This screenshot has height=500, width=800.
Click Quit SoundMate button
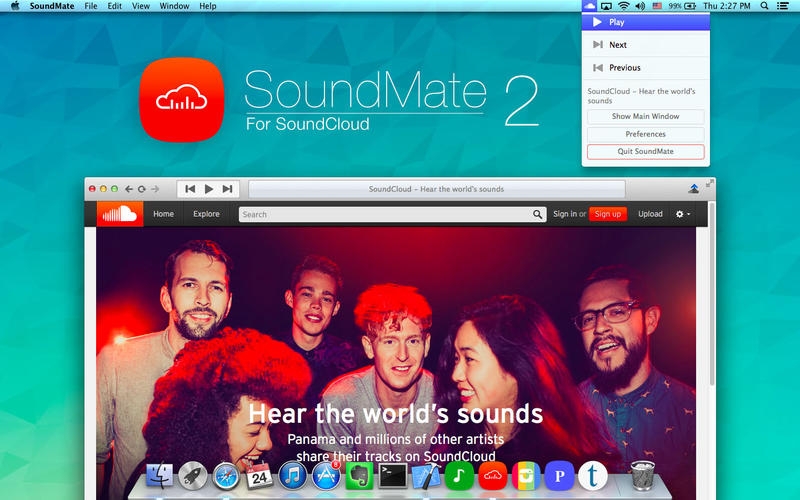[x=645, y=152]
